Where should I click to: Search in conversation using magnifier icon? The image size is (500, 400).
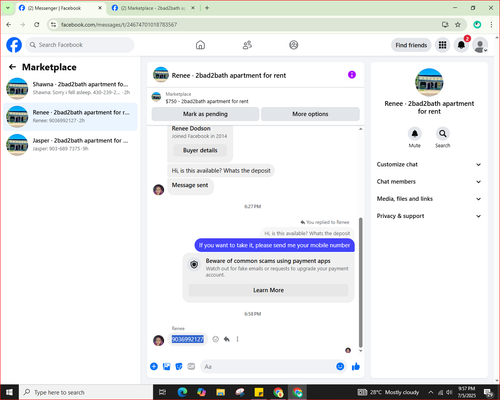click(443, 134)
